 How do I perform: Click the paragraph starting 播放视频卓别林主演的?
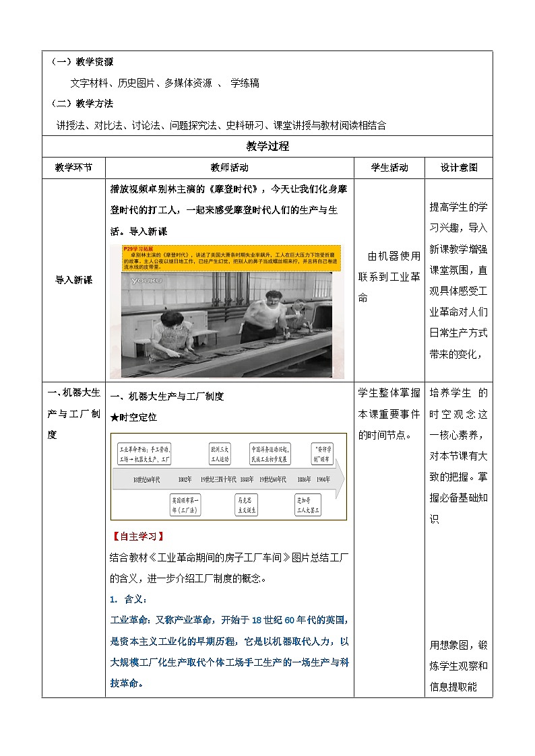coord(228,210)
